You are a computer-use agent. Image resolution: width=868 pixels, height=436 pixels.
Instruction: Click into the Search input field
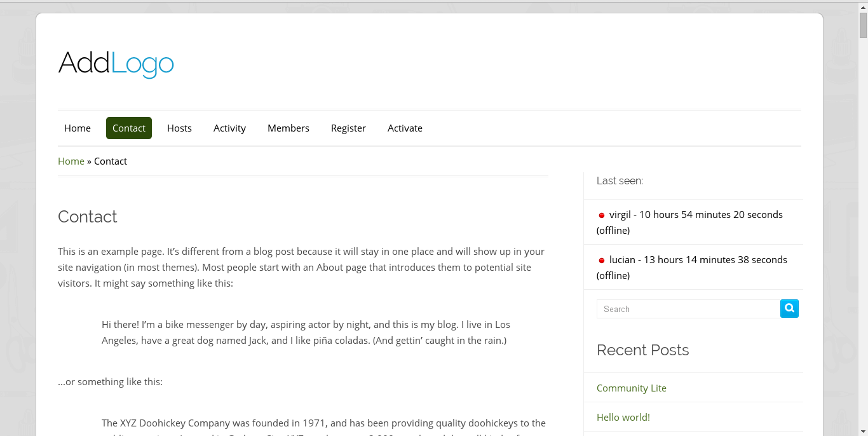688,309
